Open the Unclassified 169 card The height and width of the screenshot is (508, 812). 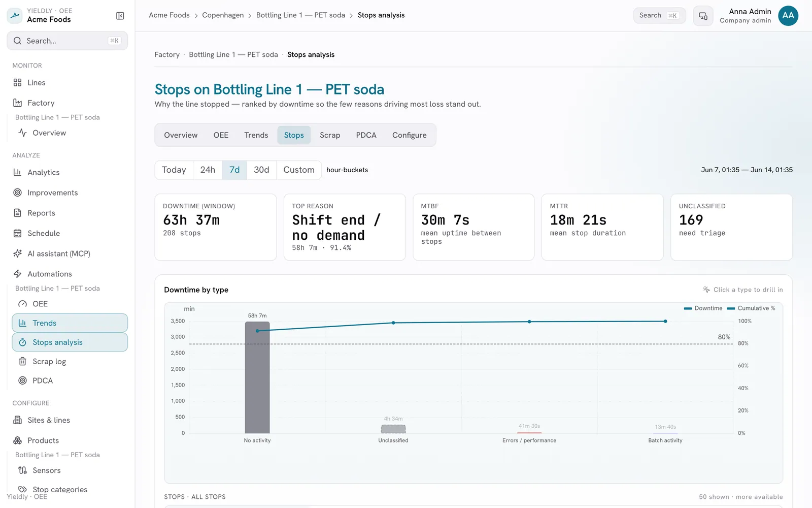coord(731,227)
